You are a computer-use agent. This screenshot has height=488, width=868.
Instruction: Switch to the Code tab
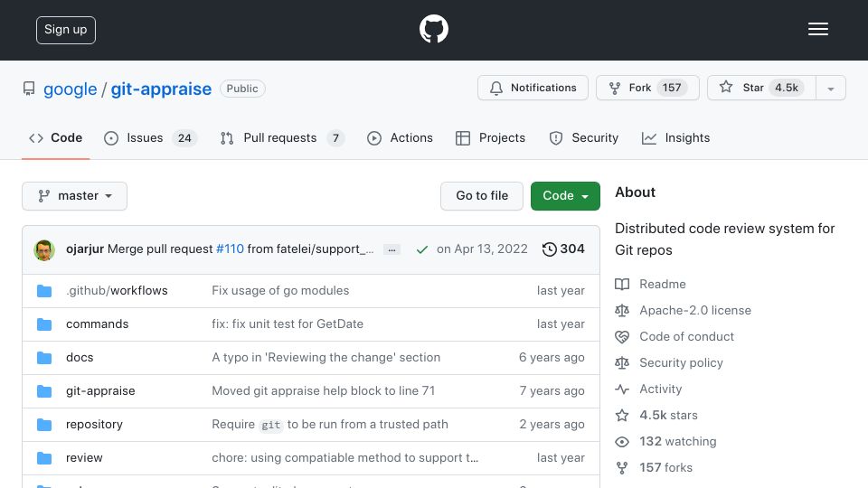click(x=55, y=137)
